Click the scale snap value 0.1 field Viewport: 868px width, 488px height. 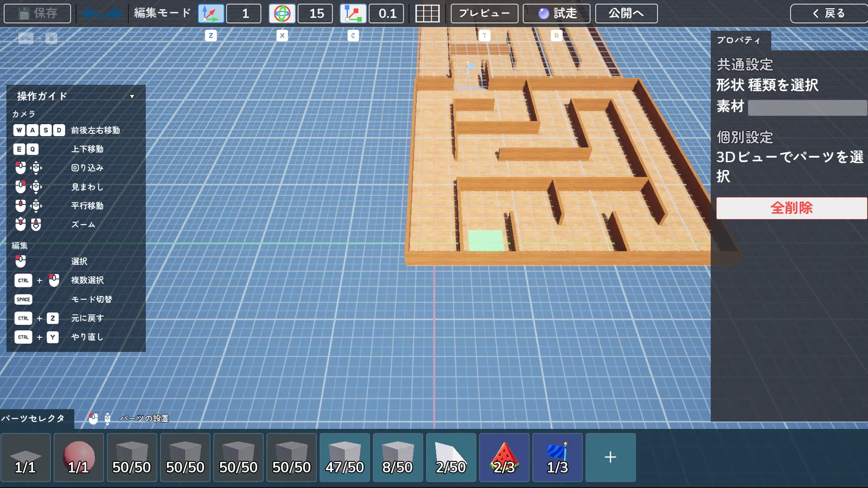tap(386, 13)
